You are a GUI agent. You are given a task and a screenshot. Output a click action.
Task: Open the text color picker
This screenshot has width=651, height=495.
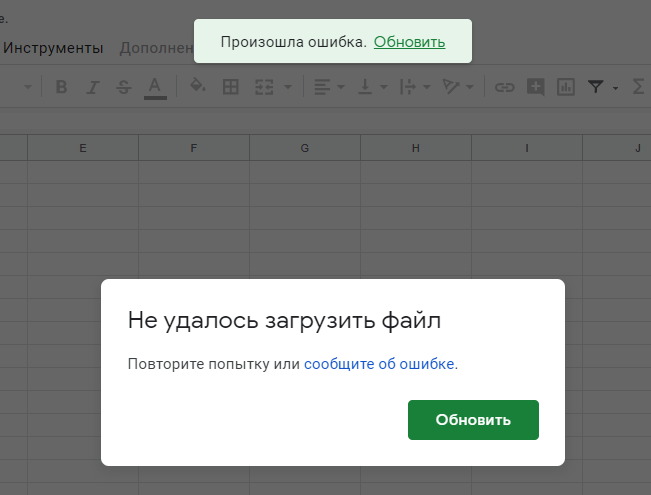click(154, 87)
